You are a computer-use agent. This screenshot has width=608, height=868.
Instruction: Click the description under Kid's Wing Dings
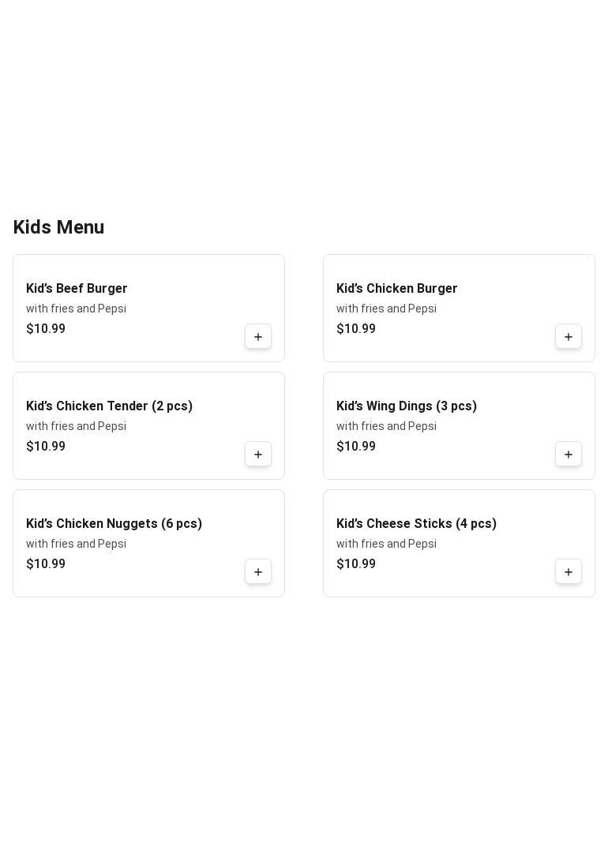(386, 426)
